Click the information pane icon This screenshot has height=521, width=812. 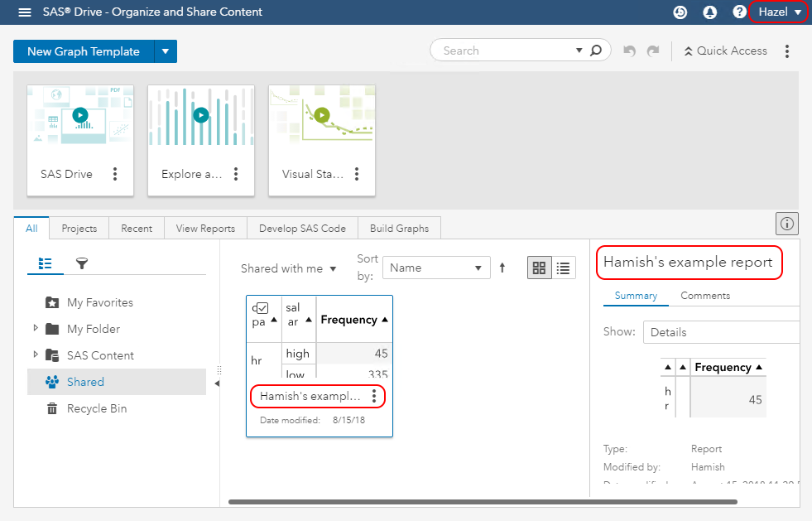[x=786, y=223]
